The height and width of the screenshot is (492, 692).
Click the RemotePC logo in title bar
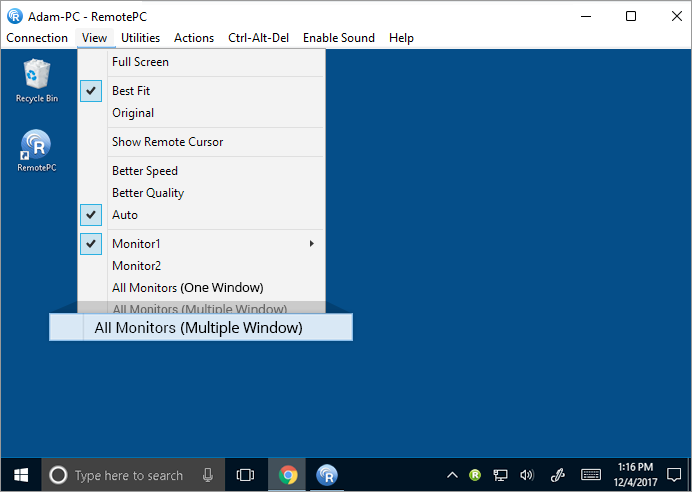pyautogui.click(x=15, y=16)
